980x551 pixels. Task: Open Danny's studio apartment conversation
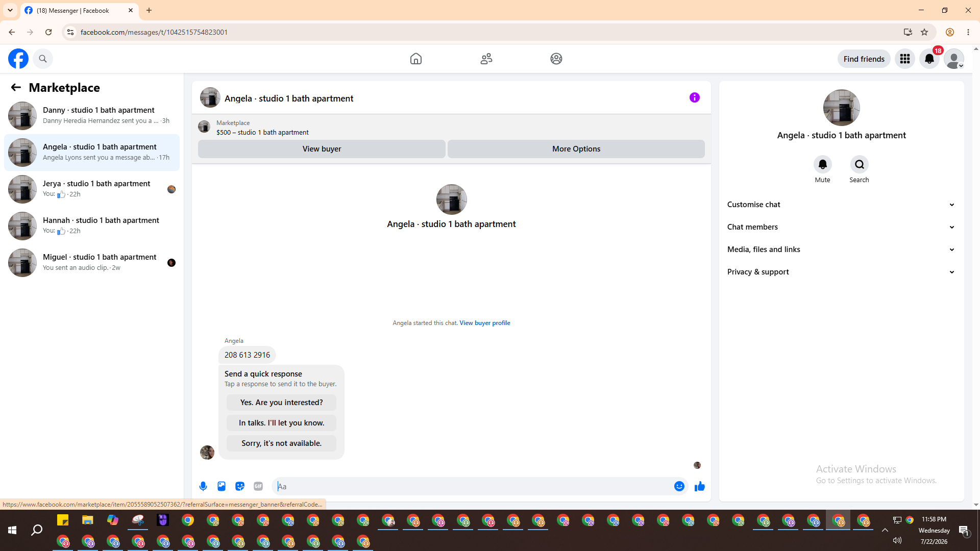tap(92, 116)
